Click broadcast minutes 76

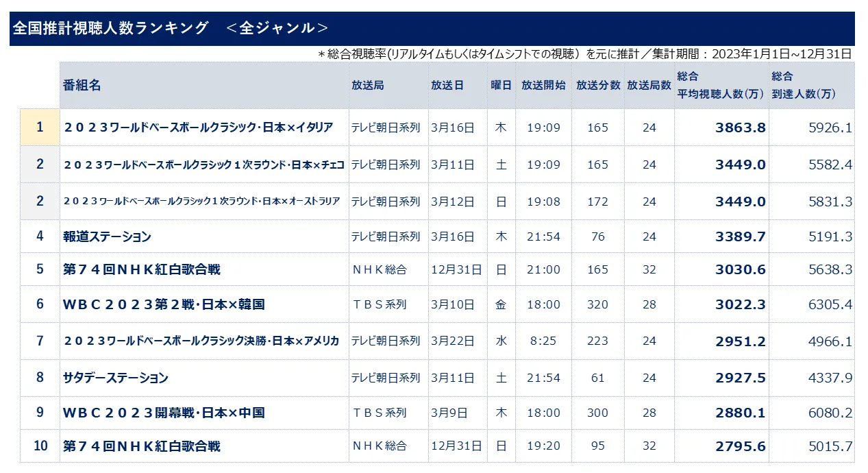coord(598,236)
